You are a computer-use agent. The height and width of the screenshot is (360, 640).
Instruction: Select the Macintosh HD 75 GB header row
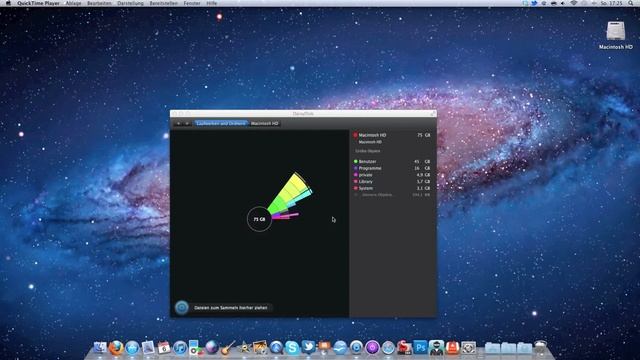[392, 135]
